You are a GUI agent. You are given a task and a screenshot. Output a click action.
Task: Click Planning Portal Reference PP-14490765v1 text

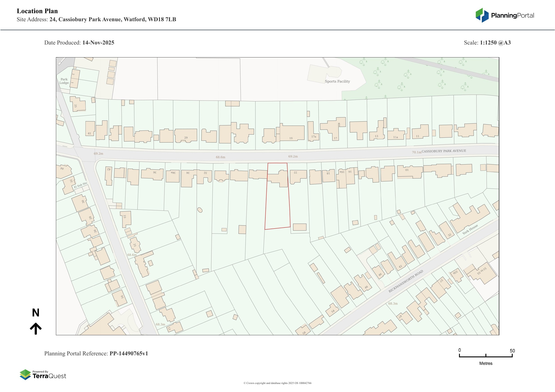(96, 353)
